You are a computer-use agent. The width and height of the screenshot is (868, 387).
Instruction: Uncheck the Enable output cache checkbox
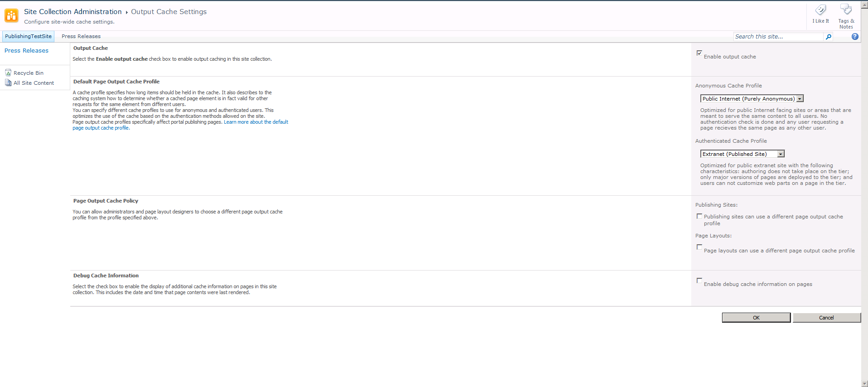click(699, 53)
